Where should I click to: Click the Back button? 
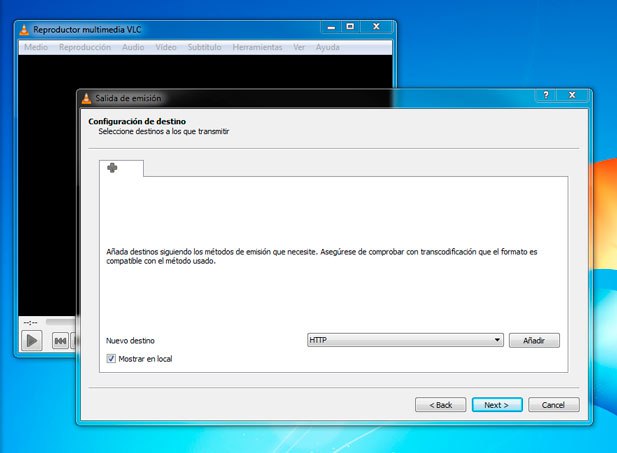(440, 405)
